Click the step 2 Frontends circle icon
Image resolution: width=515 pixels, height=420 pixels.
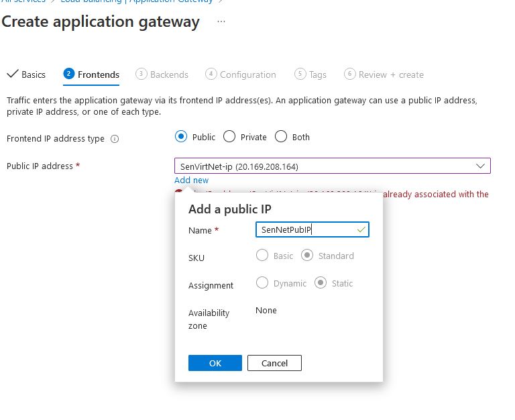click(x=68, y=74)
